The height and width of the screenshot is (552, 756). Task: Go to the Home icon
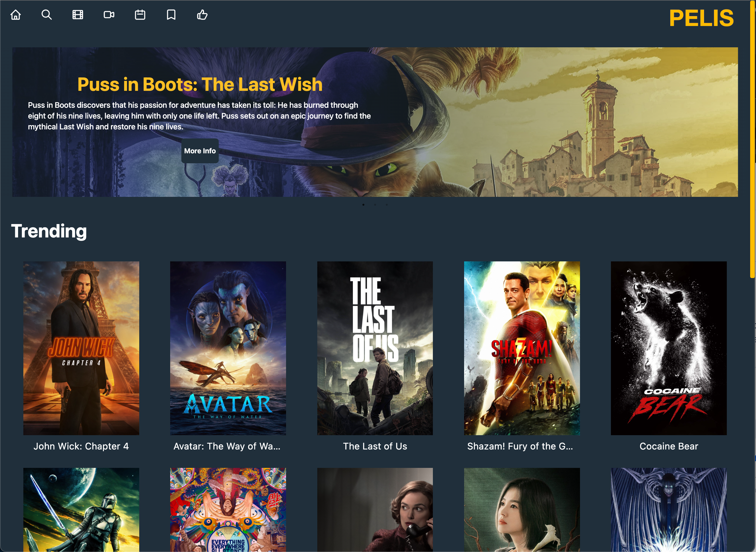16,15
